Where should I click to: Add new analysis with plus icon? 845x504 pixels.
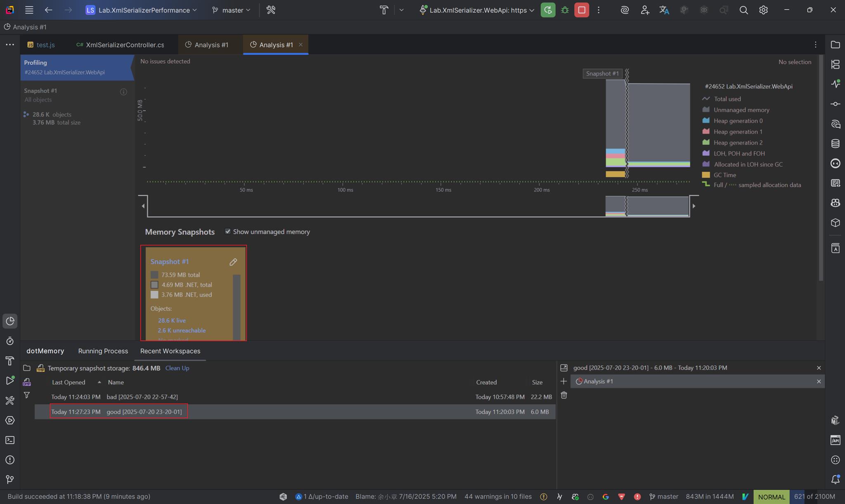tap(564, 382)
